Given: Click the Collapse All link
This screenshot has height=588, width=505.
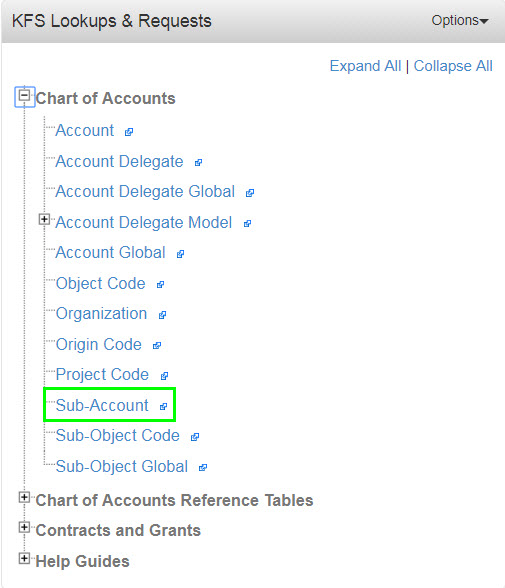Looking at the screenshot, I should click(453, 66).
